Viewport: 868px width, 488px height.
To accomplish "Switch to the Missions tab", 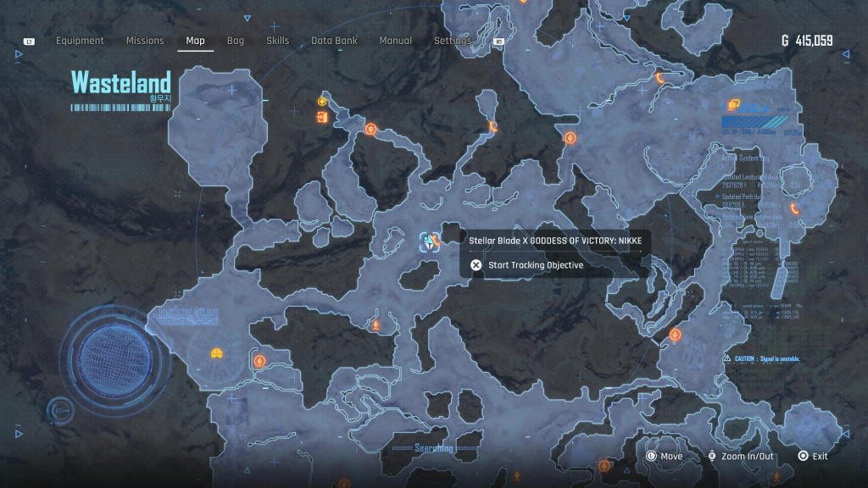I will coord(145,41).
